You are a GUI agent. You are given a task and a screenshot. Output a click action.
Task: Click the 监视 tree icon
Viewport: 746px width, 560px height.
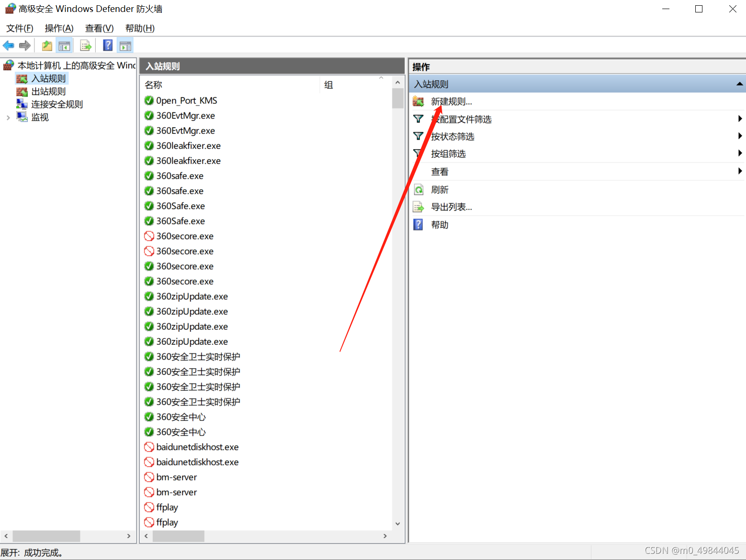point(22,117)
